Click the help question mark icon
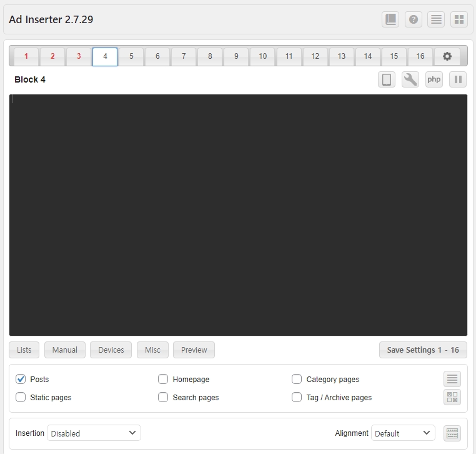This screenshot has width=476, height=454. tap(413, 19)
